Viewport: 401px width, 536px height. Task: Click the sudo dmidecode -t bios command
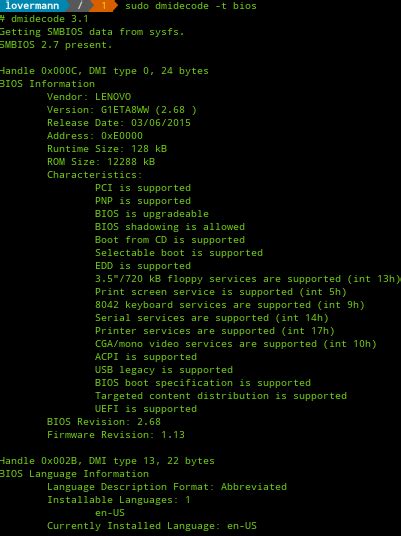pyautogui.click(x=191, y=6)
